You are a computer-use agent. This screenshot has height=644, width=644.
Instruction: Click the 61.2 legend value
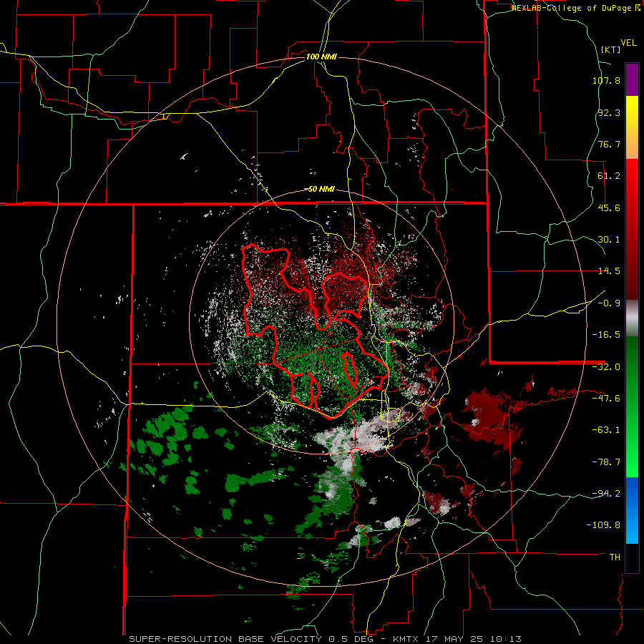click(609, 176)
